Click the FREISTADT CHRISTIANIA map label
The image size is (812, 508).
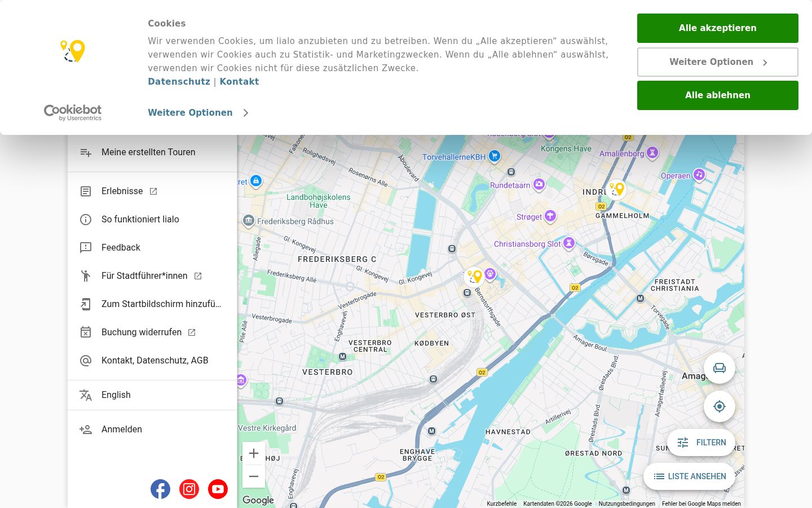675,285
